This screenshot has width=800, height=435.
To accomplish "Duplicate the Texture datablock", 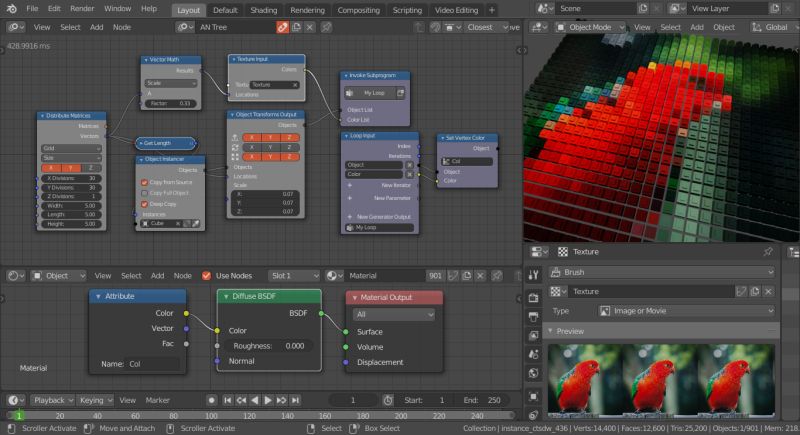I will [755, 291].
